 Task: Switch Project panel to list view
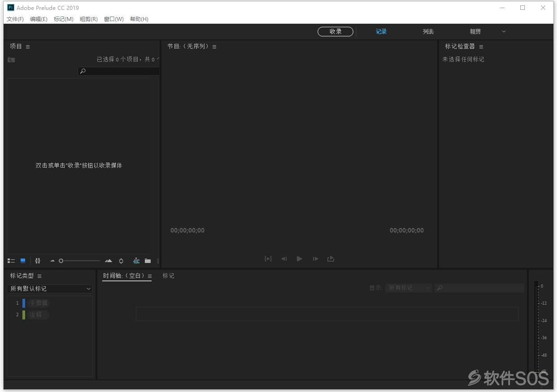(x=11, y=261)
